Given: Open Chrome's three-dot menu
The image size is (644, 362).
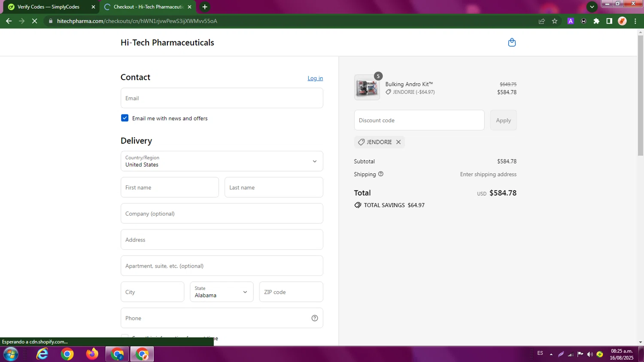Looking at the screenshot, I should [x=635, y=21].
